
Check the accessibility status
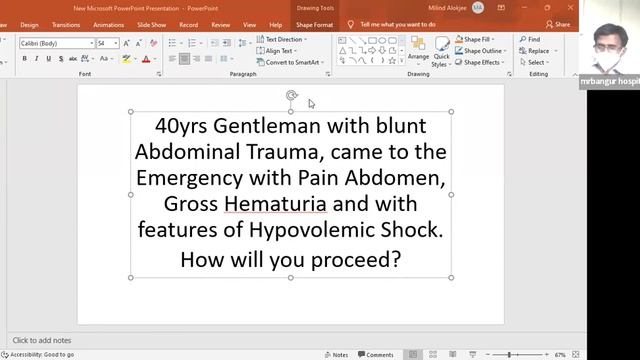click(x=38, y=355)
